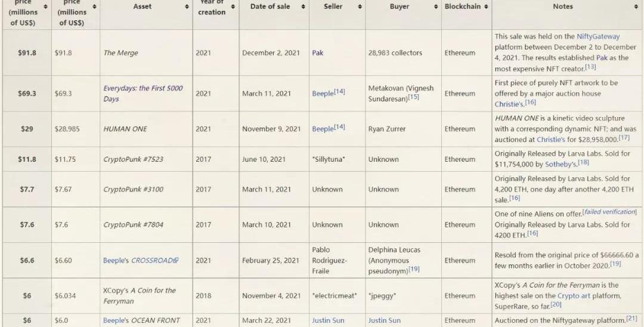Follow citation [19] in CROSSROAD notes
This screenshot has width=644, height=327.
coord(615,264)
